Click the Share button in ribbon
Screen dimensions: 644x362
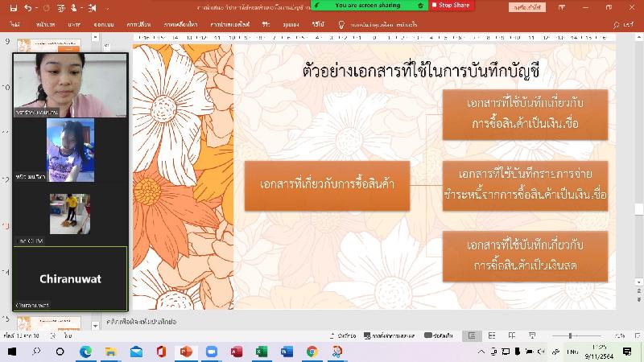tap(626, 24)
